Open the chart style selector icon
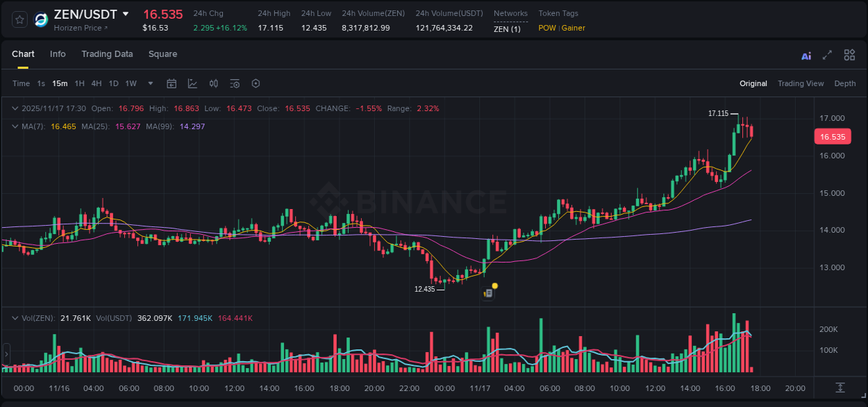Viewport: 868px width, 407px height. coord(192,83)
